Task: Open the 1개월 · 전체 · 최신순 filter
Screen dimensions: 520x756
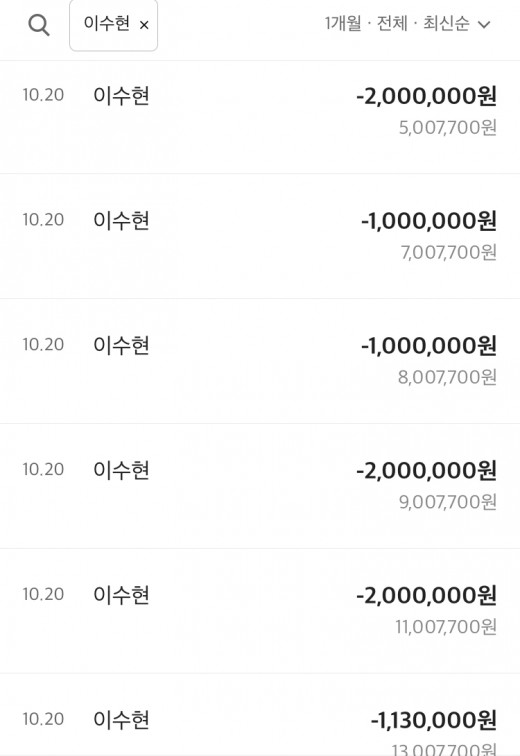Action: [x=407, y=24]
